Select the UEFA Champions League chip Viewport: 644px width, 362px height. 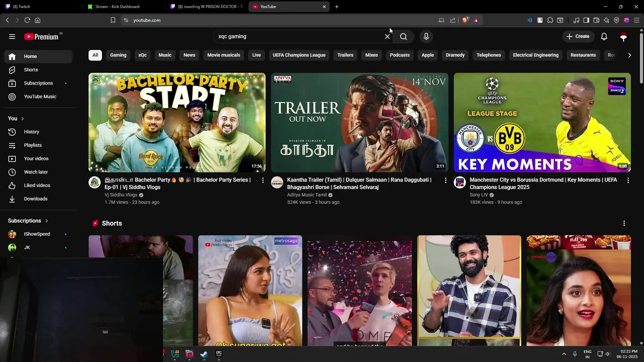pos(299,55)
